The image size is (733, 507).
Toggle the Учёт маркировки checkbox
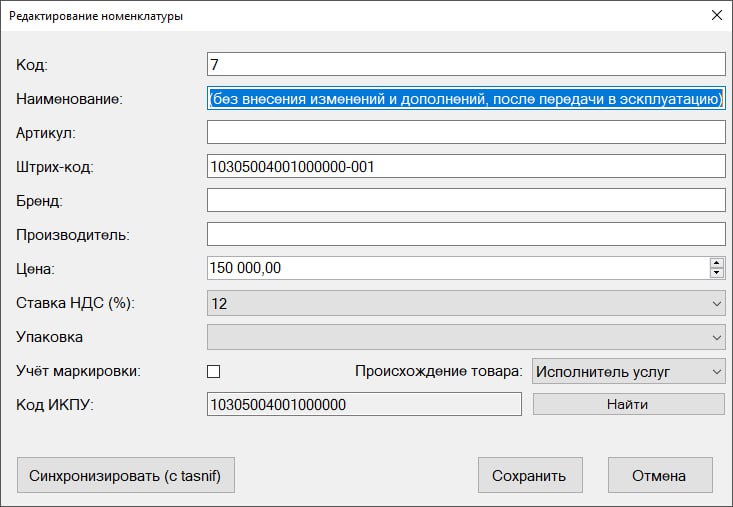pos(213,371)
